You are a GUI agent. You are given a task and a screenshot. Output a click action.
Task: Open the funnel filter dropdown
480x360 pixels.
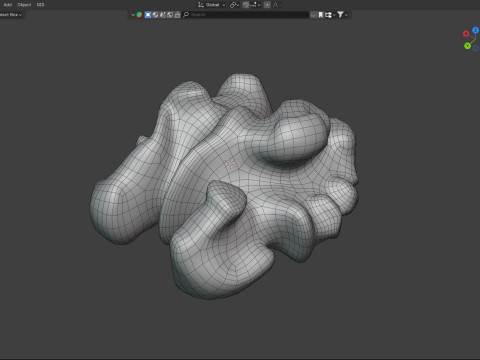pyautogui.click(x=343, y=15)
